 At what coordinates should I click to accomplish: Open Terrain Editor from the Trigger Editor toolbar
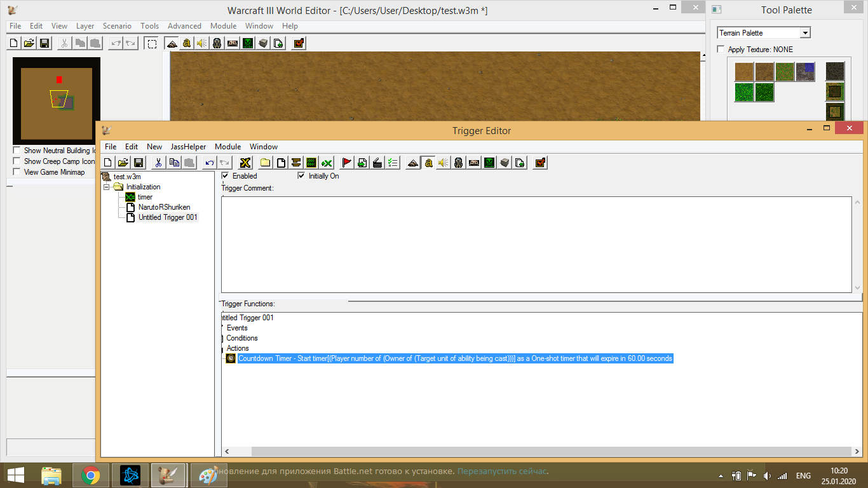click(x=413, y=163)
